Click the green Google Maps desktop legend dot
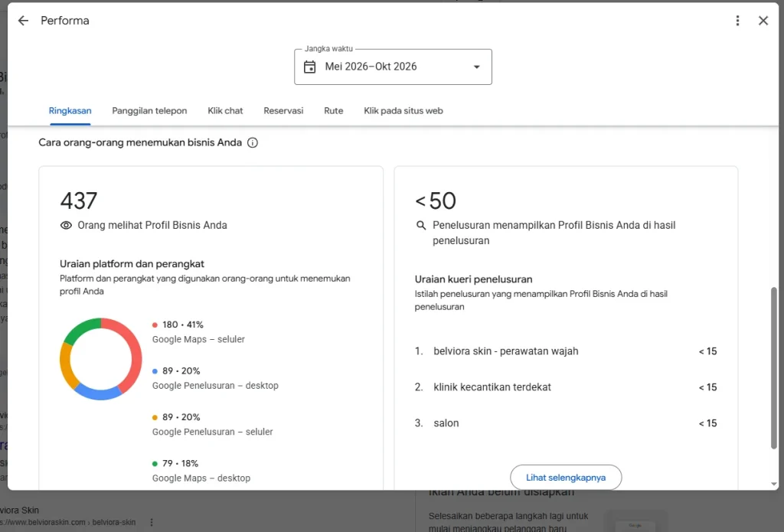Viewport: 784px width, 532px height. 155,464
